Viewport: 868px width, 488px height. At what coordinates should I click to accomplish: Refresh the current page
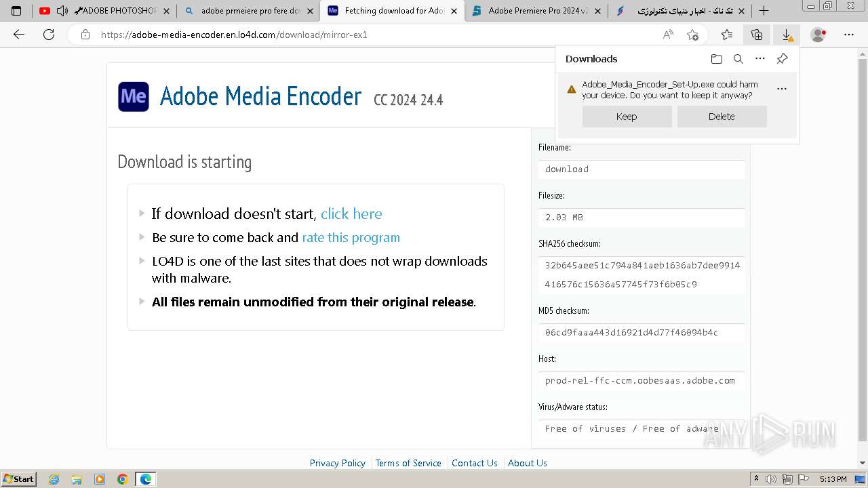(49, 35)
